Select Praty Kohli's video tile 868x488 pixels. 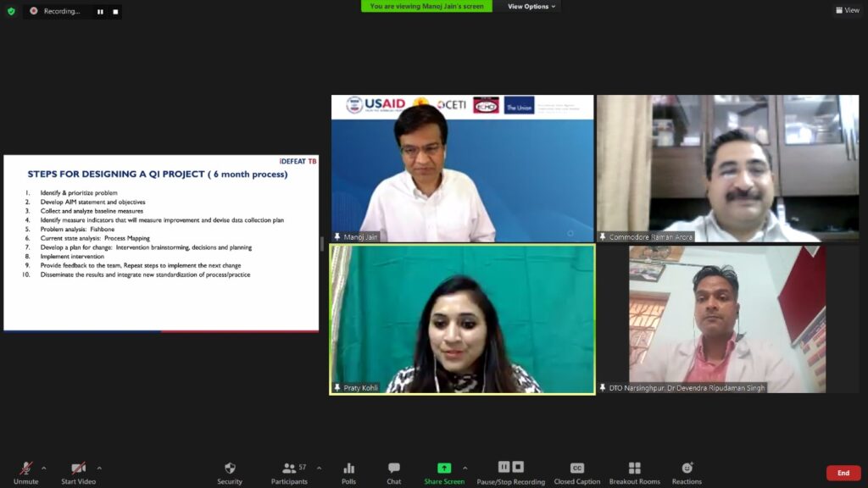click(462, 319)
